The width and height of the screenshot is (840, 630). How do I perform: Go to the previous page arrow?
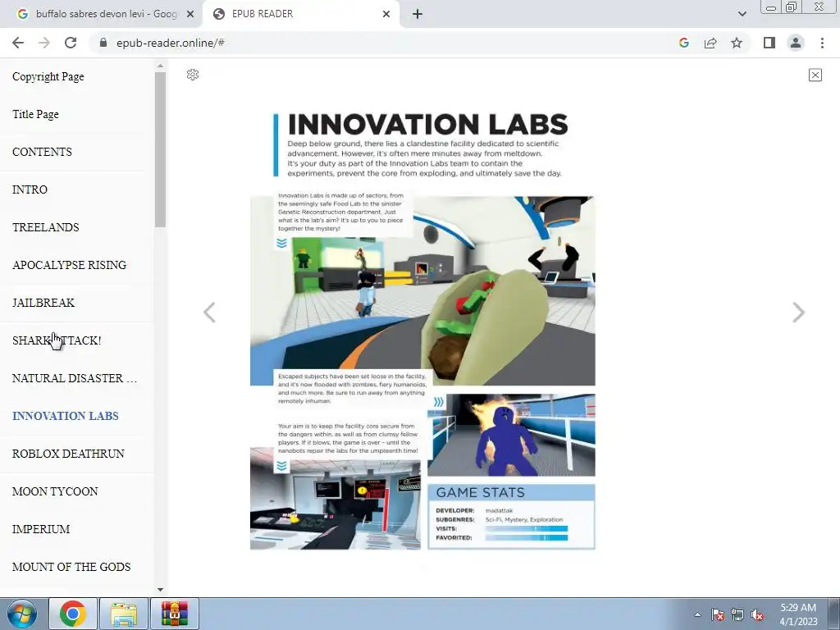(209, 313)
